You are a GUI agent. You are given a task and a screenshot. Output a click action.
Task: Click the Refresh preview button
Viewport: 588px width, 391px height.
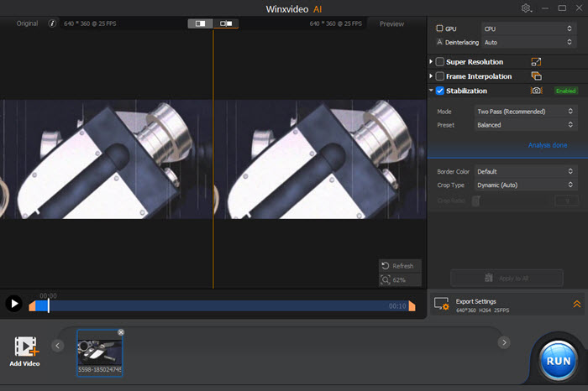pyautogui.click(x=398, y=266)
